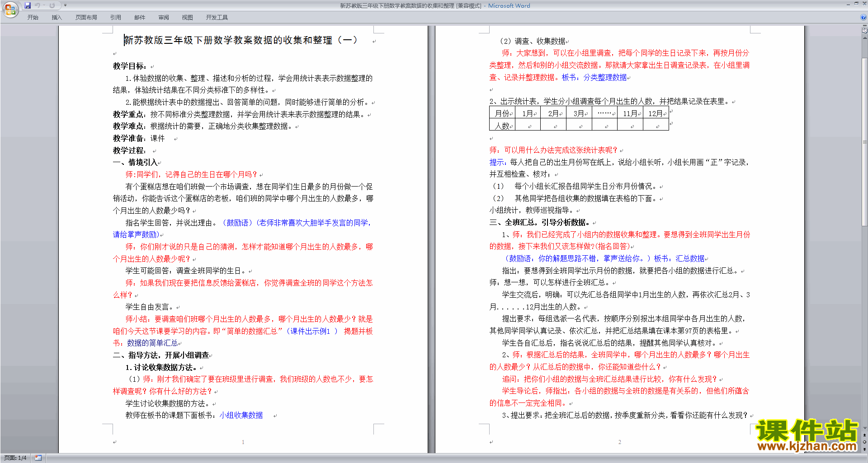Click the 1月 table cell
Viewport: 868px width, 463px height.
coord(528,113)
